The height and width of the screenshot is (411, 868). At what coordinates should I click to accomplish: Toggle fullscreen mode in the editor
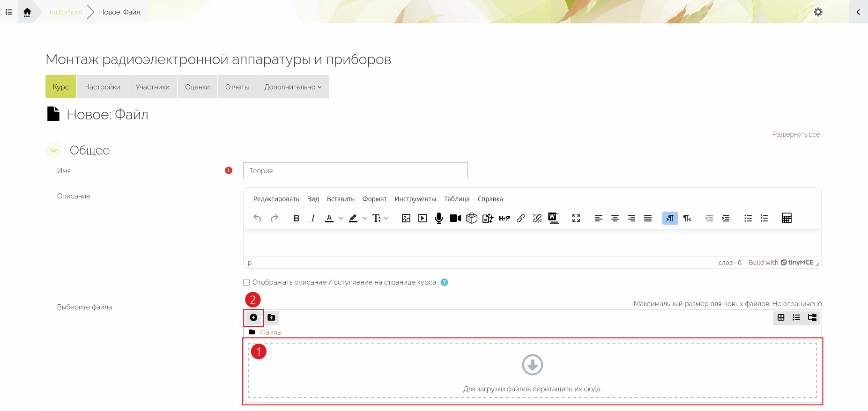(x=576, y=218)
